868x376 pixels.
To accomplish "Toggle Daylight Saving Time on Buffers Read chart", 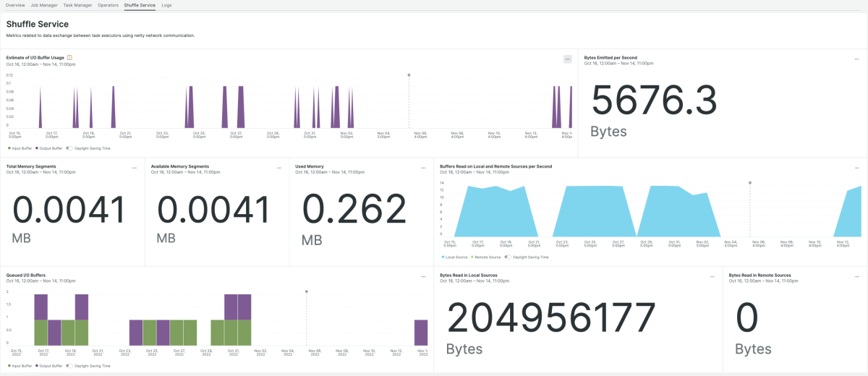I will click(508, 257).
